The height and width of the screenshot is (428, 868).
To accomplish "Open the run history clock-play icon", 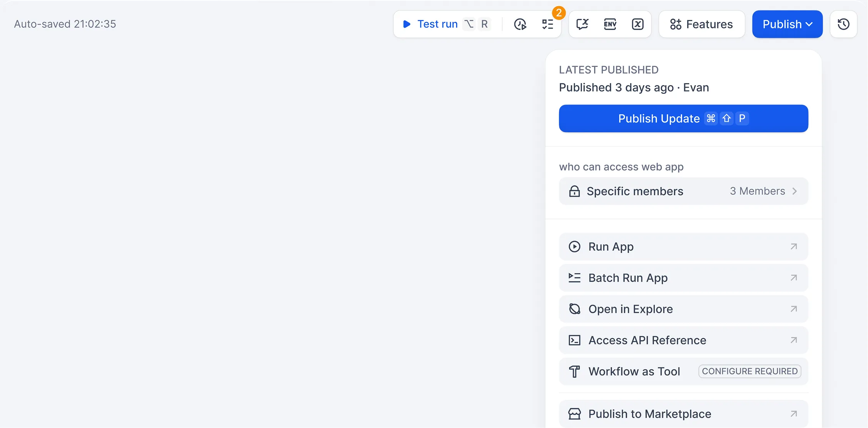I will 520,24.
